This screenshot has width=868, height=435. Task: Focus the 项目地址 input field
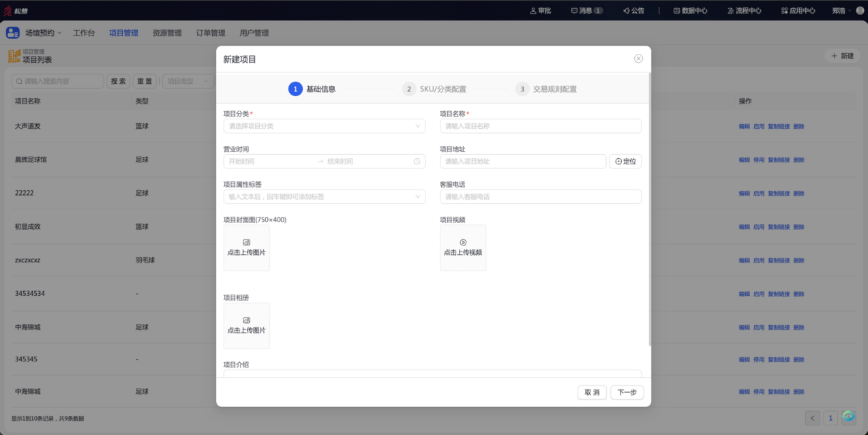click(523, 162)
